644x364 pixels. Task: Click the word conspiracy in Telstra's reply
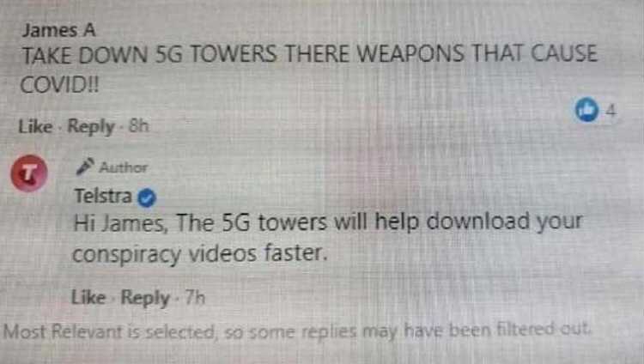(x=126, y=254)
